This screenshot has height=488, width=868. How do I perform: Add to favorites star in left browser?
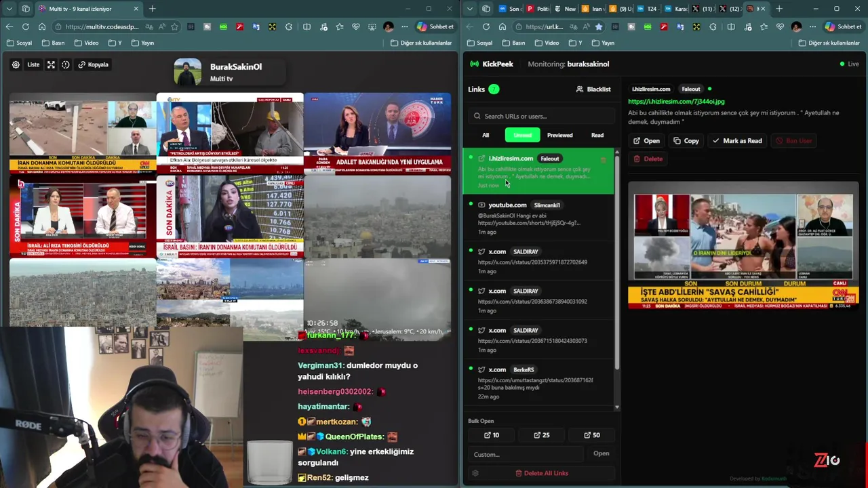click(174, 26)
